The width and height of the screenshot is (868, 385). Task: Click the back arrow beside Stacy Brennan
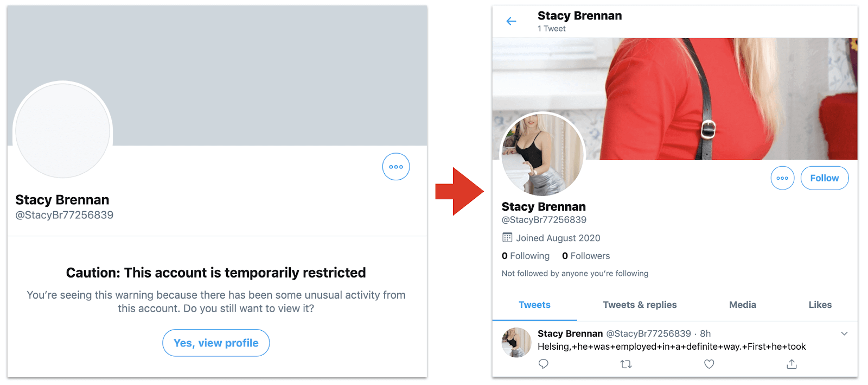coord(511,21)
